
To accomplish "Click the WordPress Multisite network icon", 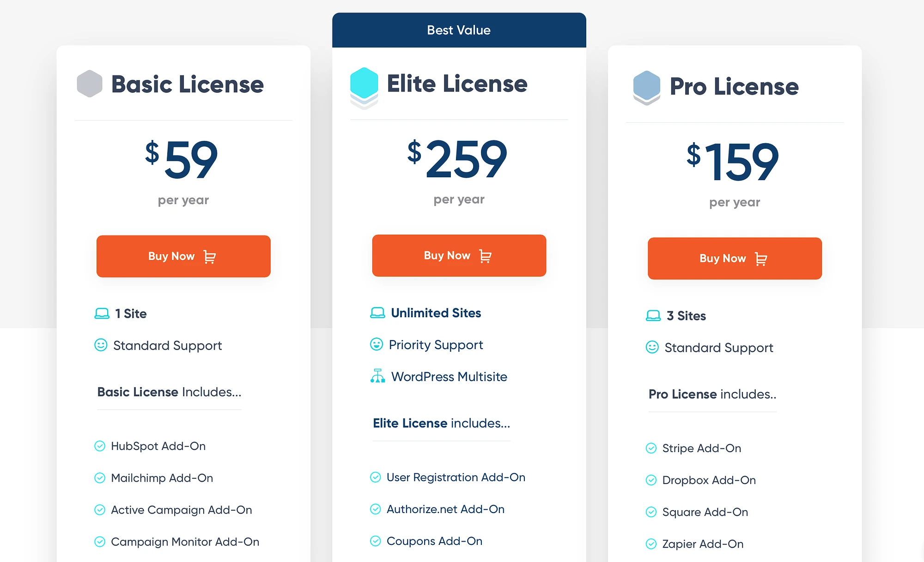I will pos(377,376).
